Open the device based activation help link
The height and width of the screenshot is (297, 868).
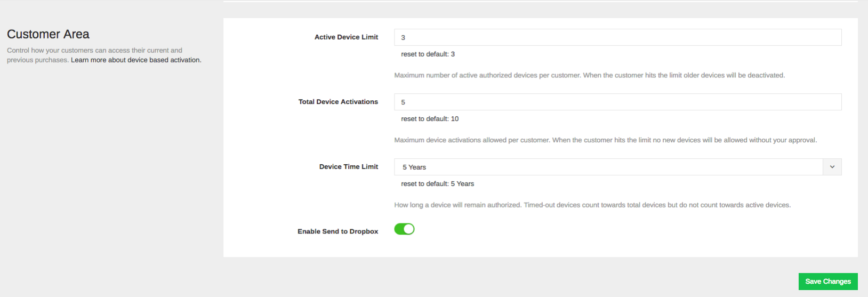coord(136,60)
